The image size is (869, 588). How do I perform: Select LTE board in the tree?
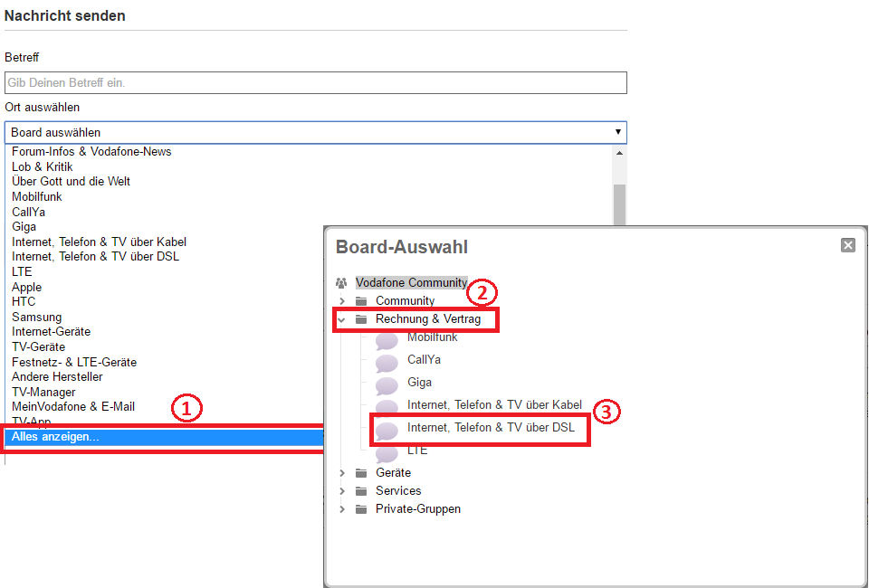click(x=417, y=450)
